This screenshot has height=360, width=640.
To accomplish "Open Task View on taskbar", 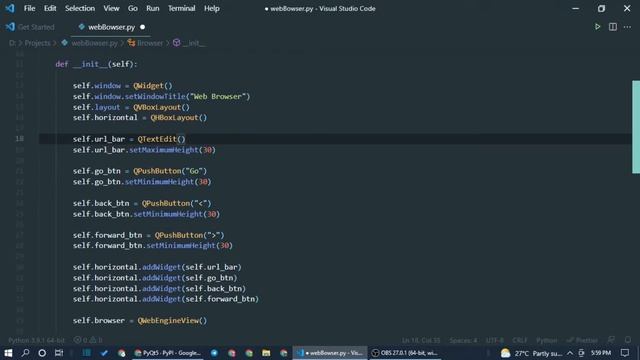I will [x=59, y=353].
